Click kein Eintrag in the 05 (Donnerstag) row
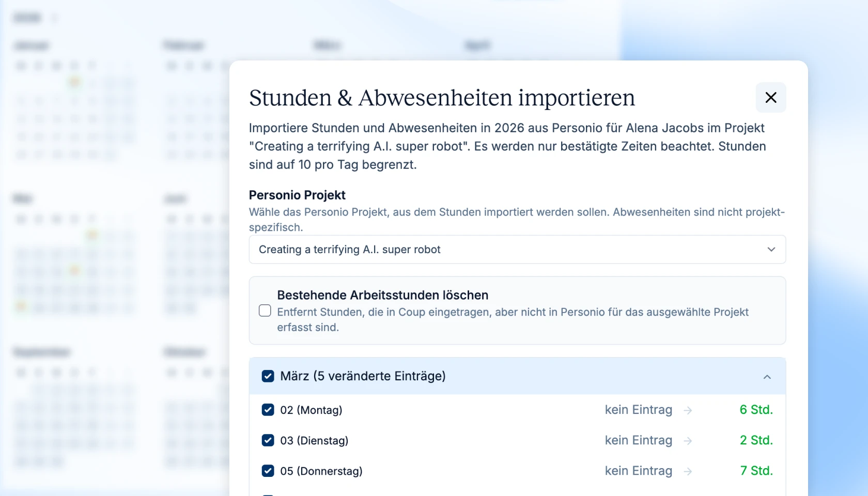The height and width of the screenshot is (496, 868). tap(638, 471)
